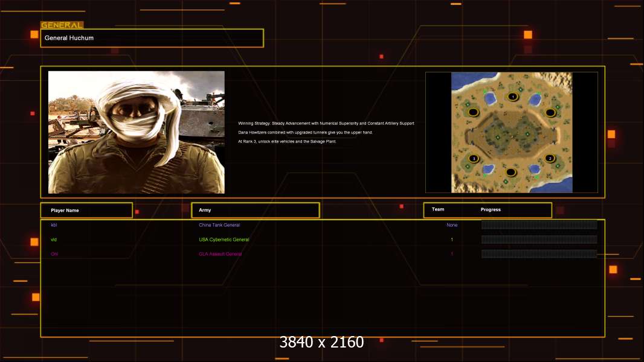Click the Team column label
The height and width of the screenshot is (362, 644).
438,209
